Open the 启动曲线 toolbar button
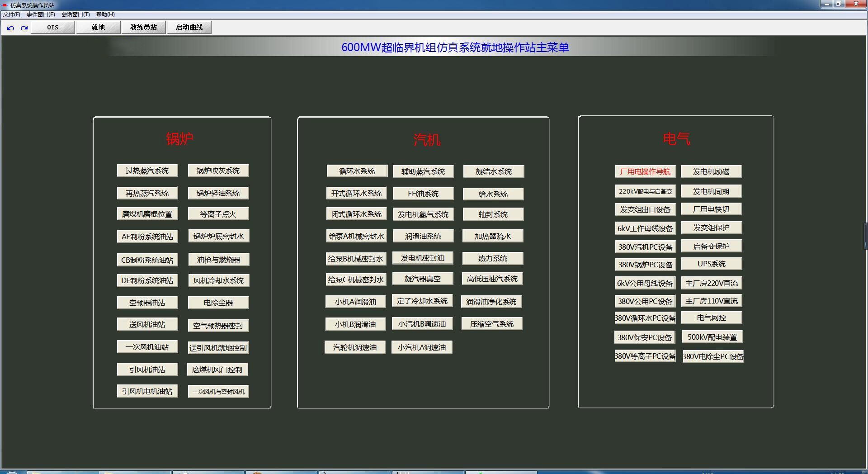 click(189, 28)
